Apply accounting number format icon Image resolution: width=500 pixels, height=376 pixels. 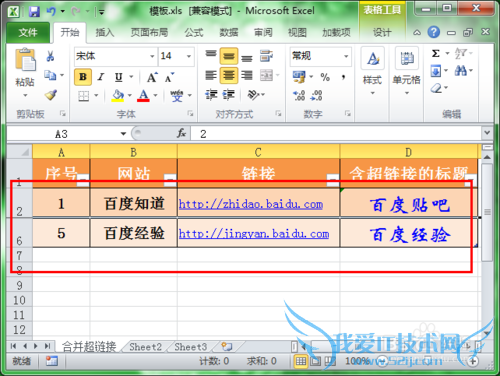(x=299, y=77)
